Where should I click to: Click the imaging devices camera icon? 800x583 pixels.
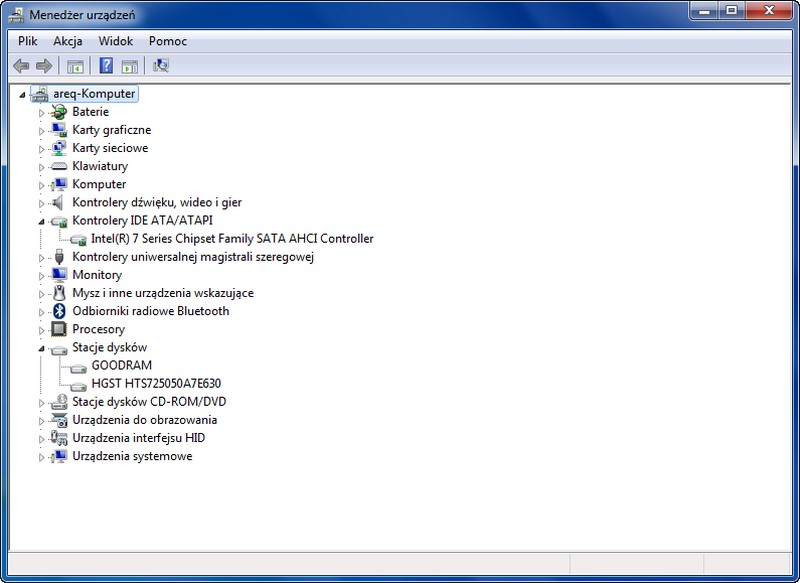(59, 420)
